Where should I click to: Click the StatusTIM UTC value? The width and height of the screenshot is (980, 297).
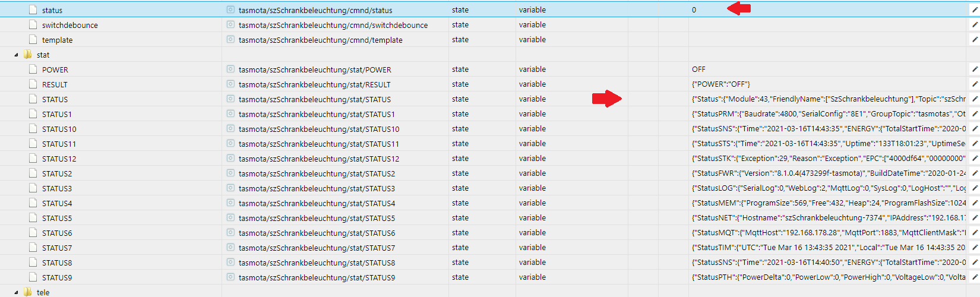pyautogui.click(x=829, y=248)
